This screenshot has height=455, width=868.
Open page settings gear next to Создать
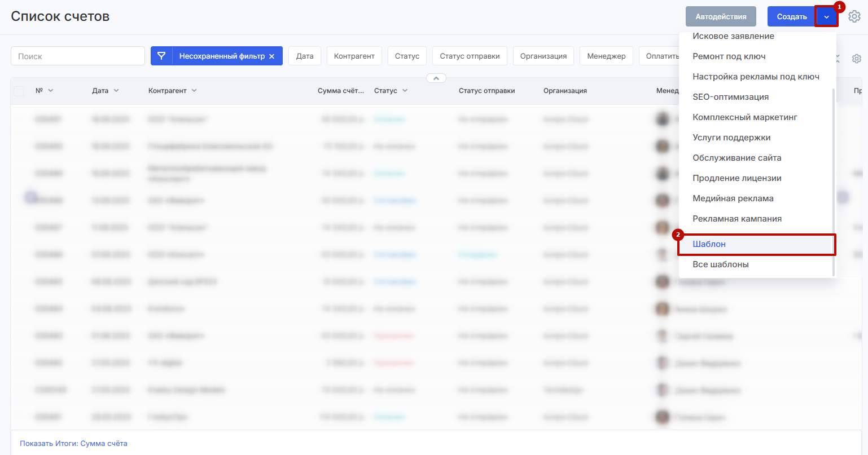point(854,17)
